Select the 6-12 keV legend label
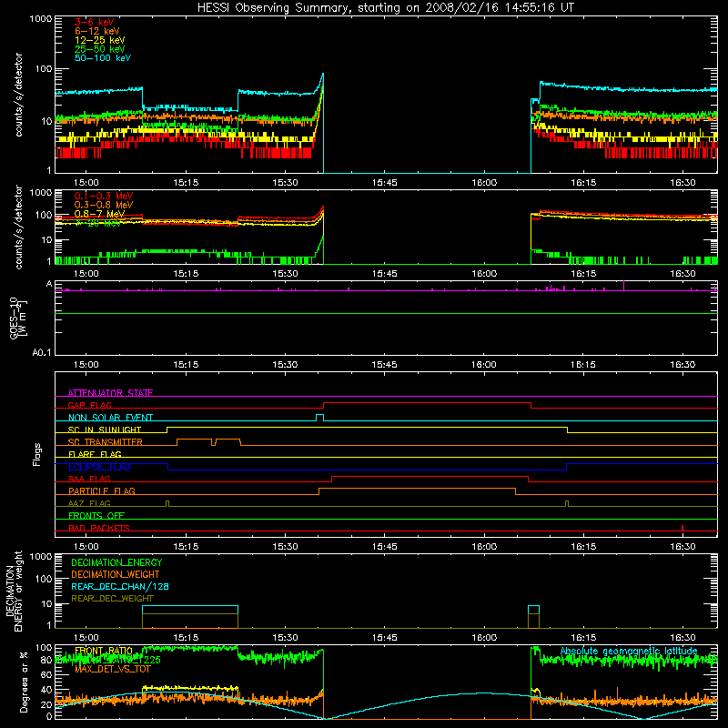This screenshot has height=728, width=728. [96, 31]
